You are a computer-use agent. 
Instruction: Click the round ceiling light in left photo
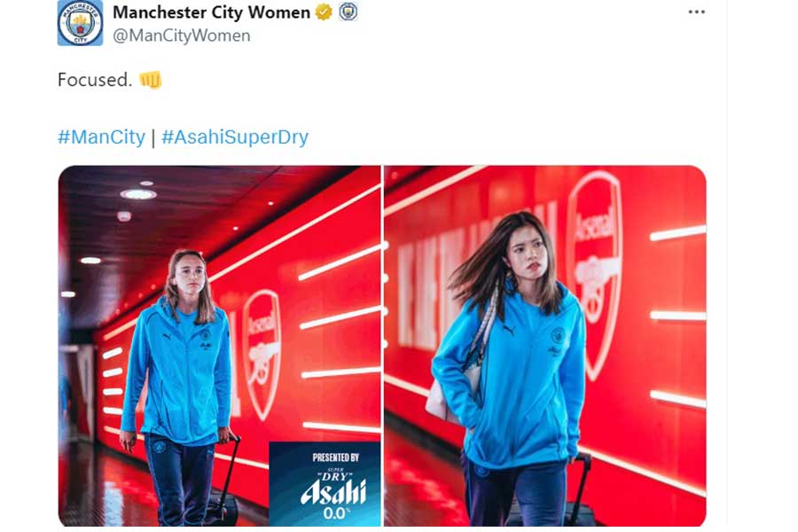click(x=137, y=194)
